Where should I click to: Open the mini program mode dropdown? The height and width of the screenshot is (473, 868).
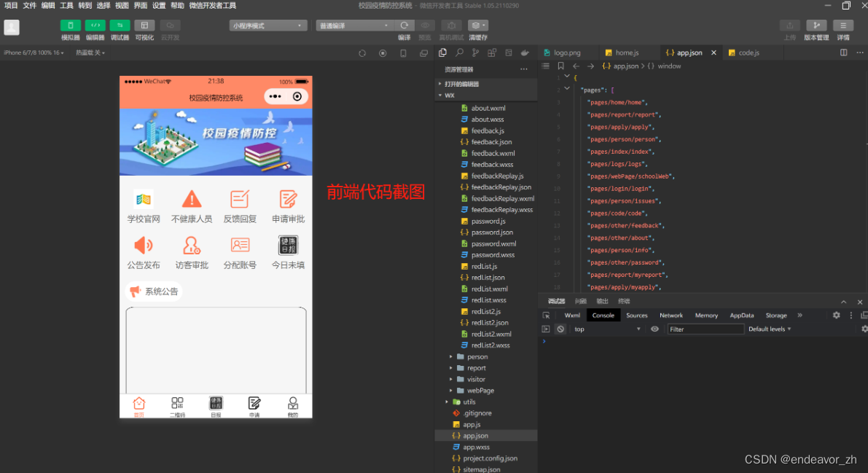268,26
